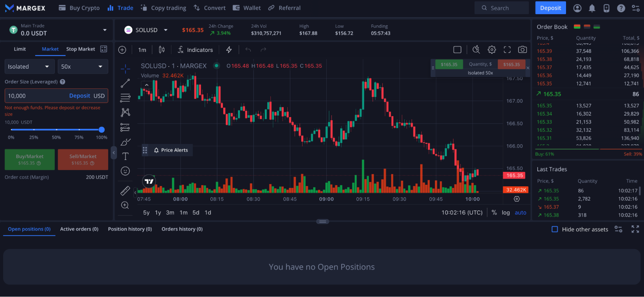Select the crosshair cursor tool
The image size is (644, 297).
point(125,69)
